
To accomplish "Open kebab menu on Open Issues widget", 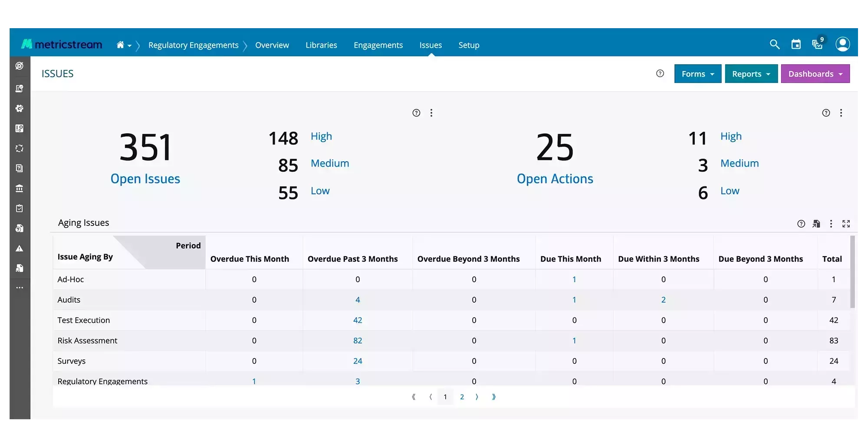I will [431, 113].
